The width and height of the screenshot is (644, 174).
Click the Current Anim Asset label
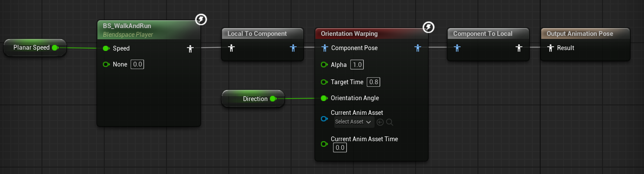357,113
